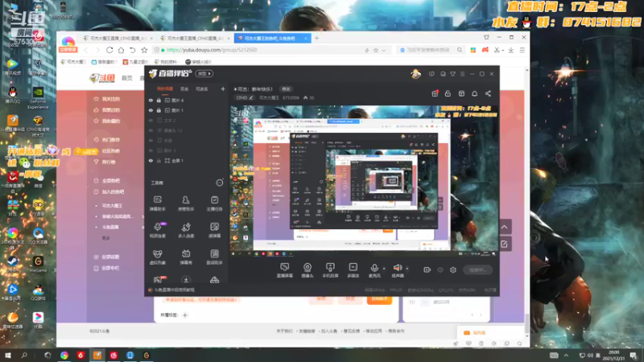Open 斗鱼直播伴侣使用教程 tutorial link
The image size is (644, 362).
pos(174,290)
